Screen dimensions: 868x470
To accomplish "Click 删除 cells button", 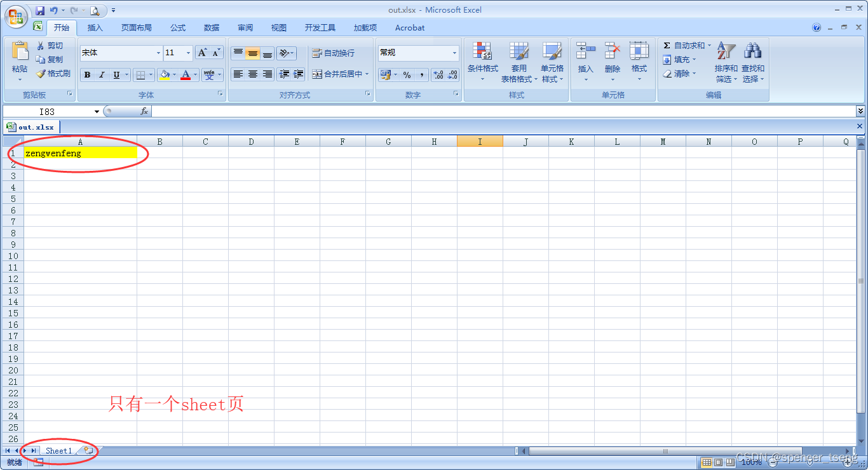I will coord(613,62).
